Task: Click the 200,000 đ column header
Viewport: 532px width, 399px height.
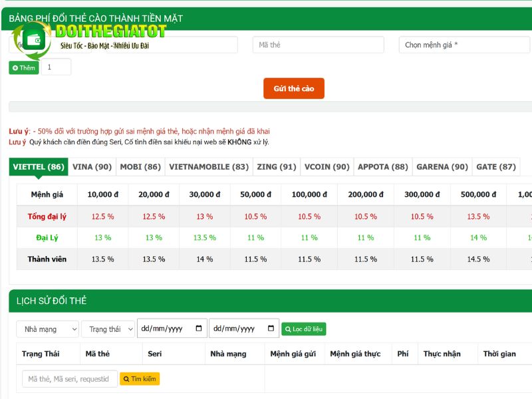Action: pos(366,194)
